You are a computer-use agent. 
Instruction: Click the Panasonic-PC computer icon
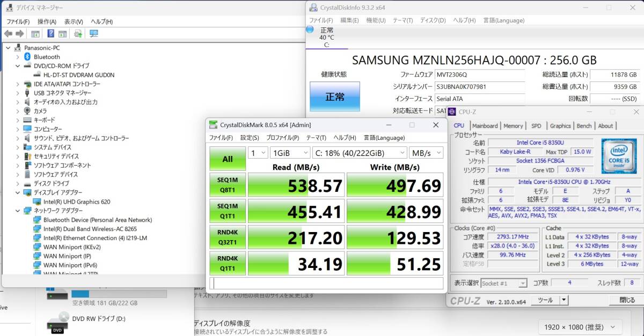(x=18, y=48)
